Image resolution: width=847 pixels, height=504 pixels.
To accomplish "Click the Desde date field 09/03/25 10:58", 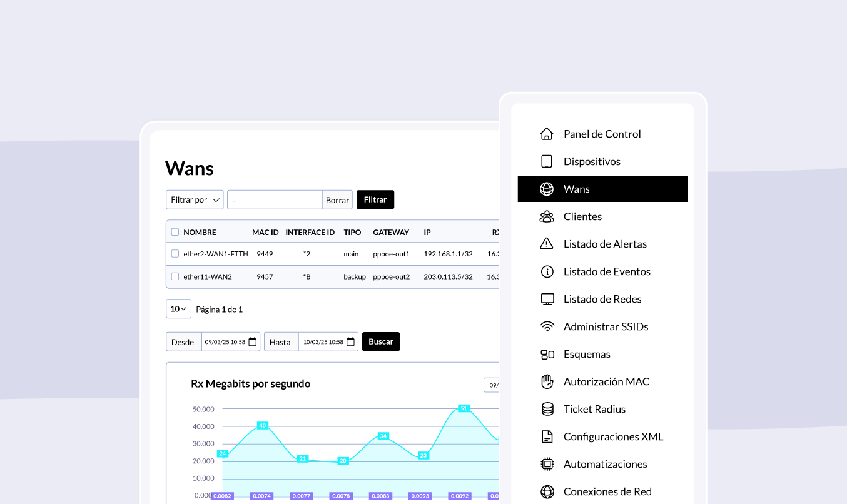I will 231,342.
